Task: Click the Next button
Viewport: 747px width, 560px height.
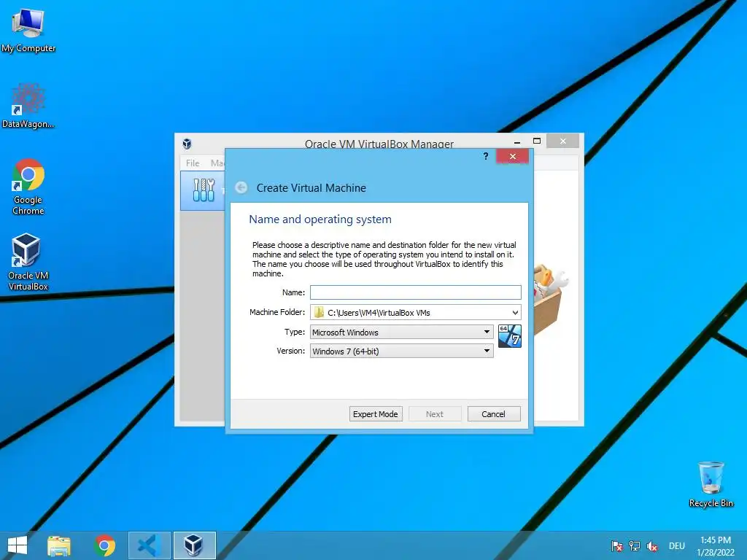Action: coord(435,414)
